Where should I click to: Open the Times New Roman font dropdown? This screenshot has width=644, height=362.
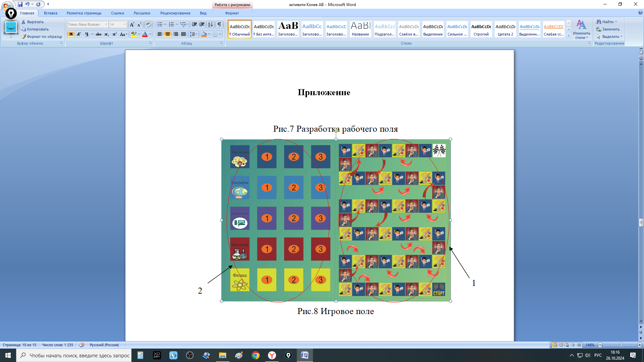[106, 24]
